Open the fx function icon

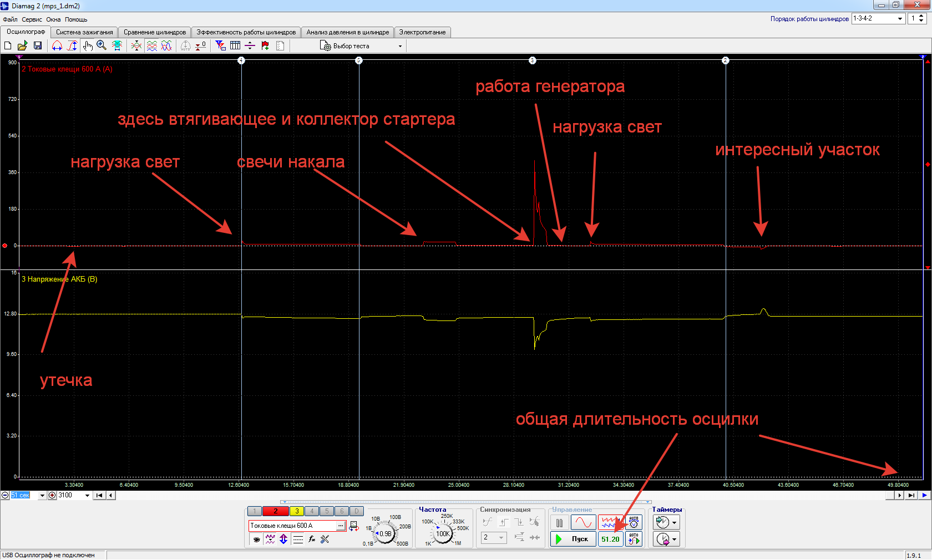tap(312, 539)
